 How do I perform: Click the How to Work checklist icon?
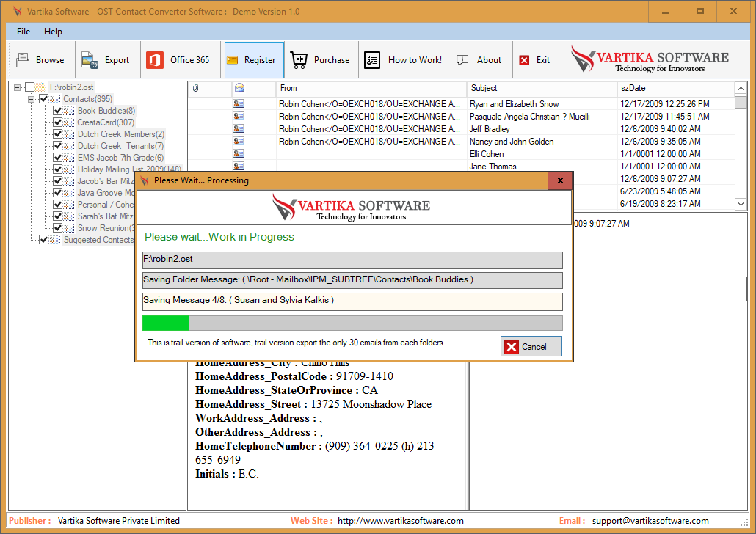[x=371, y=60]
